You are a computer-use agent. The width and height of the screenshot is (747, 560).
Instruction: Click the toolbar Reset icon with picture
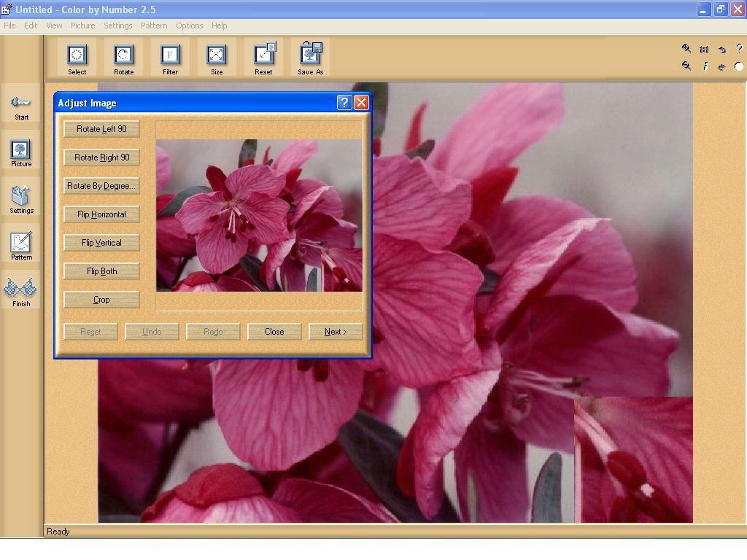[263, 58]
